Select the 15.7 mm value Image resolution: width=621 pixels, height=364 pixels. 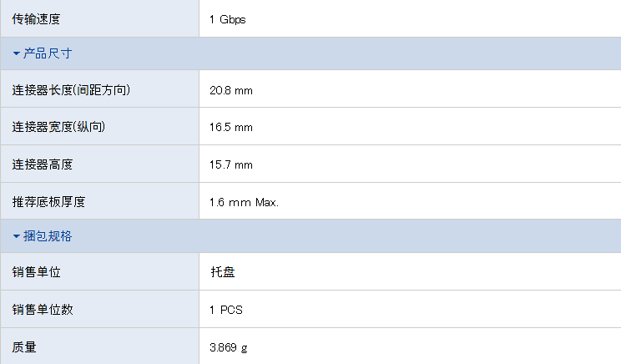point(231,164)
